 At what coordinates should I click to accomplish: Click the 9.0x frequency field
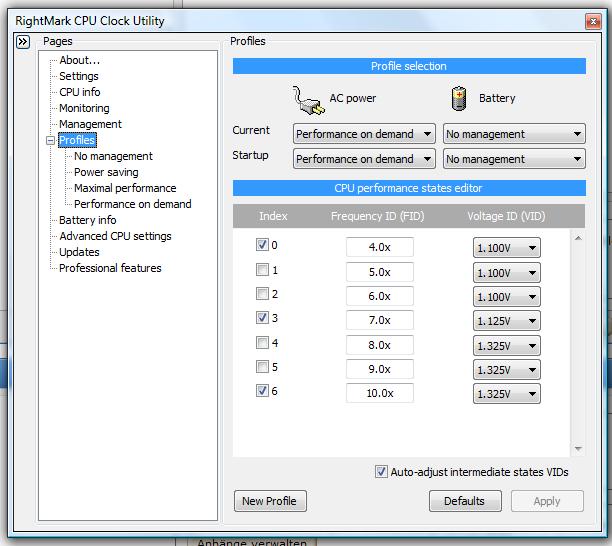coord(380,369)
